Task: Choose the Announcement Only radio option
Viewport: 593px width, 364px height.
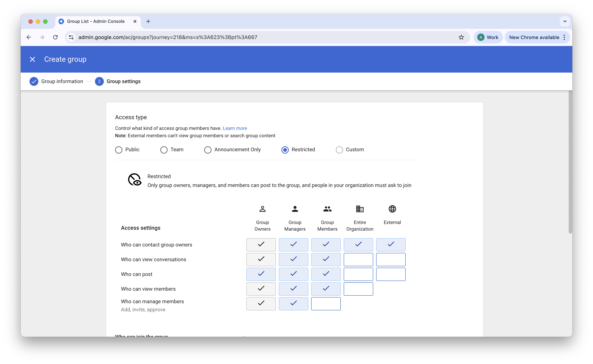Action: [x=207, y=150]
